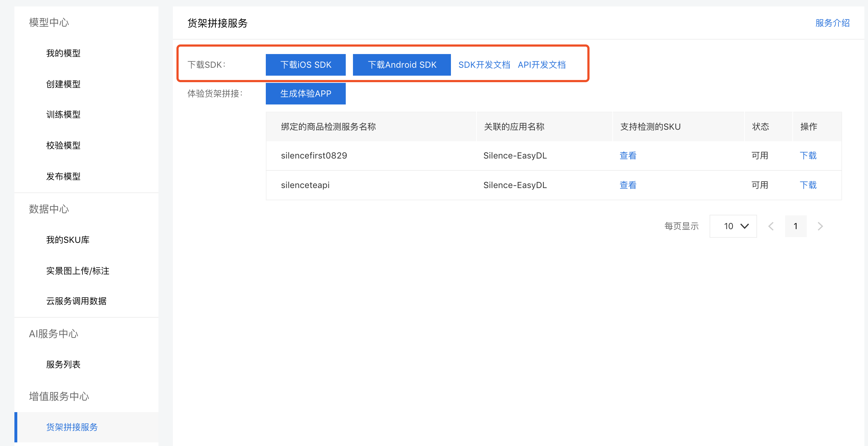Open the 服务介绍 link

tap(832, 23)
